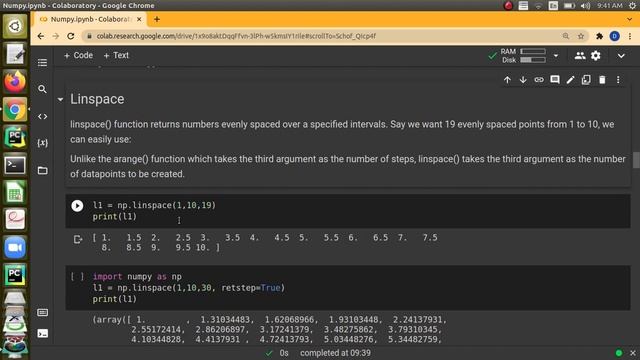Delete the Linspace cell
This screenshot has height=360, width=640.
(602, 80)
